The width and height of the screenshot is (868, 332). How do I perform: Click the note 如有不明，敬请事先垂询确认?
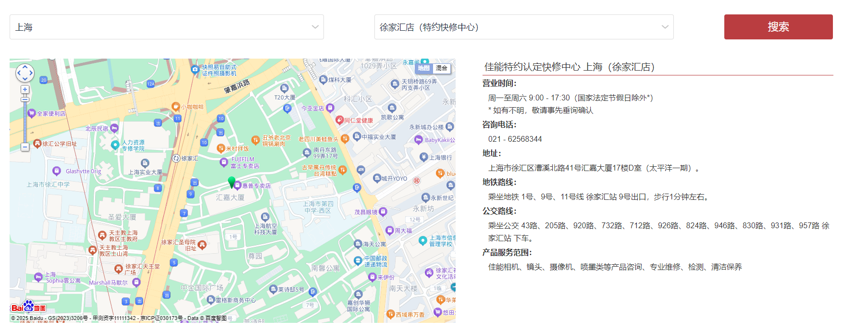(541, 111)
